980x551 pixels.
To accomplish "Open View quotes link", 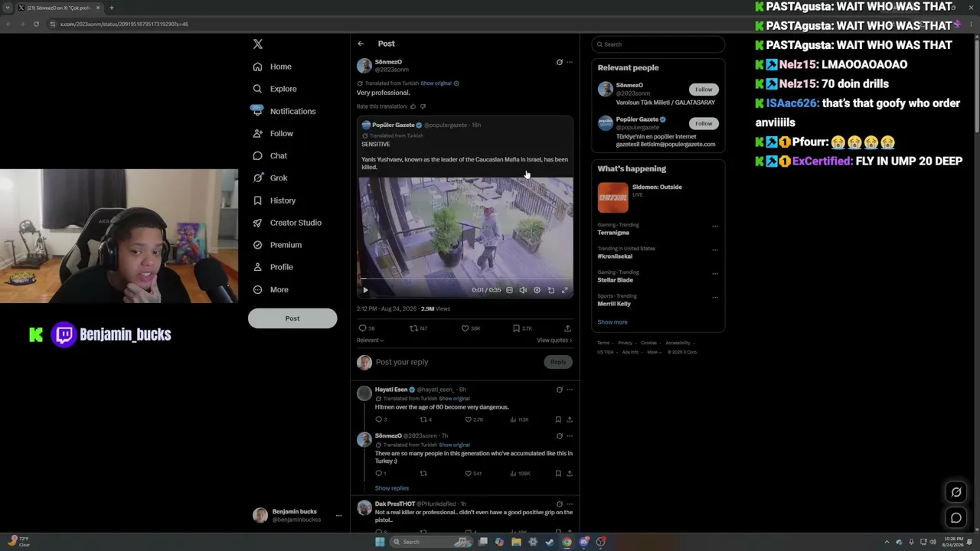I will 554,341.
